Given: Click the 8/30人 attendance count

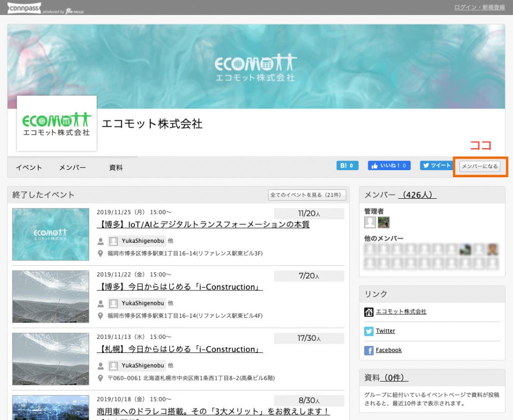Looking at the screenshot, I should pos(309,400).
